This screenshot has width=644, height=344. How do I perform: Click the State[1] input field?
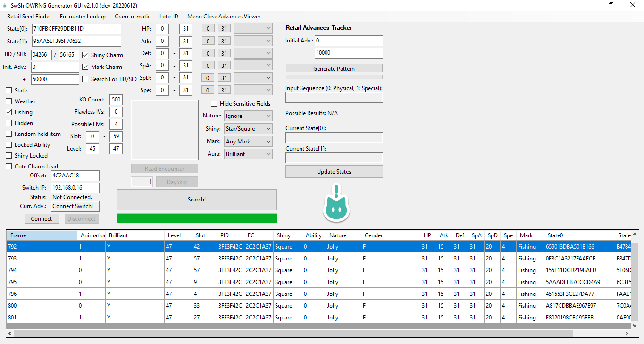[76, 41]
